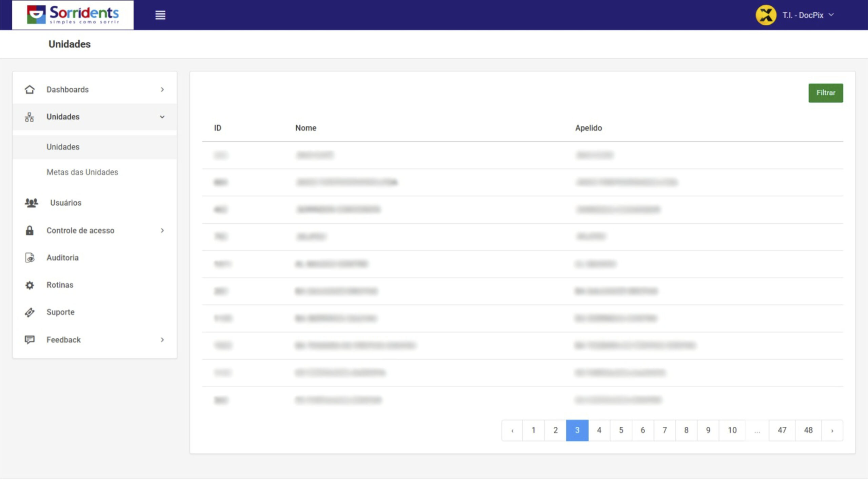Click the Controle de acesso lock icon

(x=29, y=230)
